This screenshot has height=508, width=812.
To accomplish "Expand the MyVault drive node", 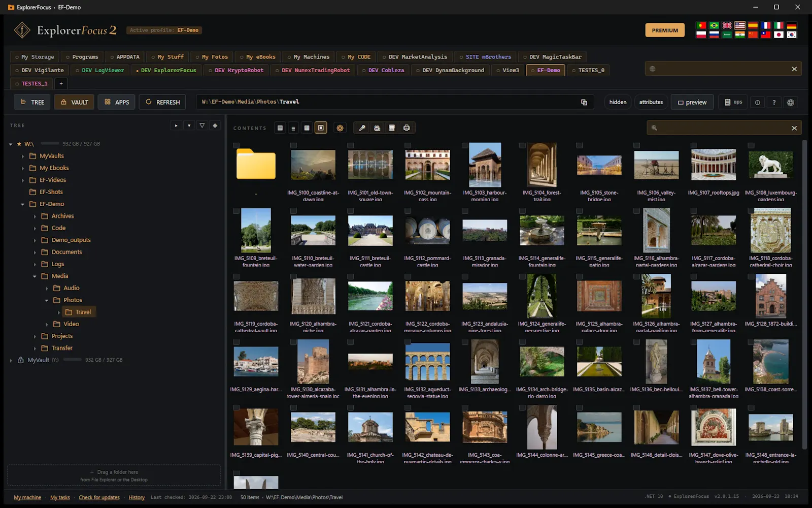I will 11,360.
